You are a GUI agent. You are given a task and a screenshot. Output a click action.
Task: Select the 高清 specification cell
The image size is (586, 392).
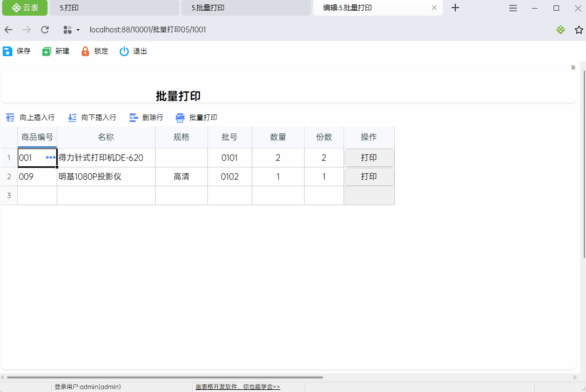181,177
